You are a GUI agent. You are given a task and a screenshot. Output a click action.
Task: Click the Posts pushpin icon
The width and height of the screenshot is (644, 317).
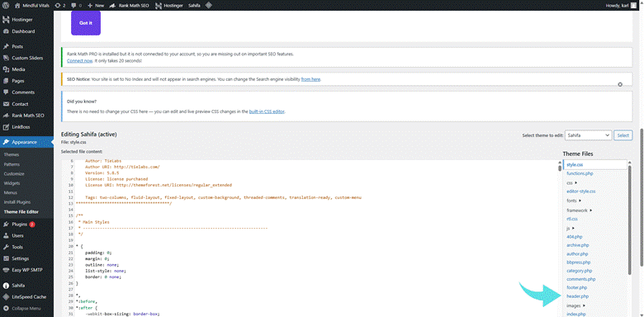[x=6, y=46]
